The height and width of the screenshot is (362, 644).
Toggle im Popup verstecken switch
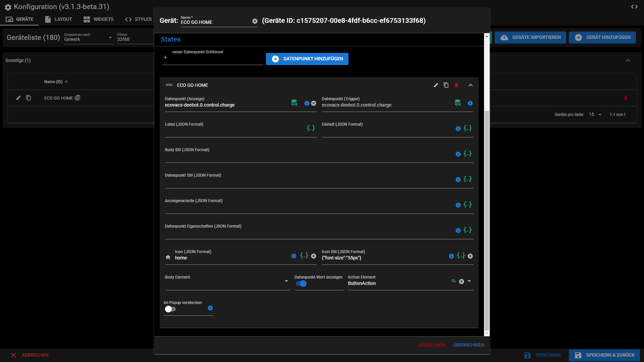point(170,309)
